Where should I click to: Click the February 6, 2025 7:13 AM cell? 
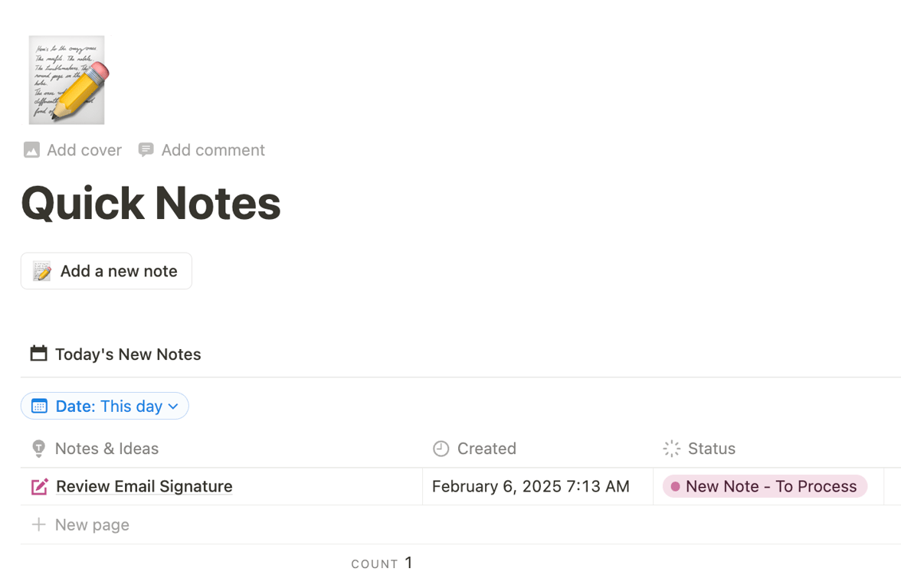click(530, 486)
